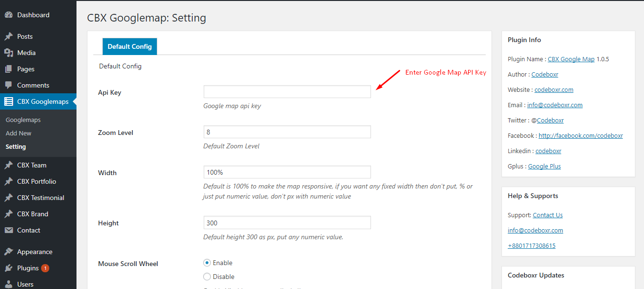Select the Setting submenu item
Viewport: 644px width, 289px height.
point(16,146)
